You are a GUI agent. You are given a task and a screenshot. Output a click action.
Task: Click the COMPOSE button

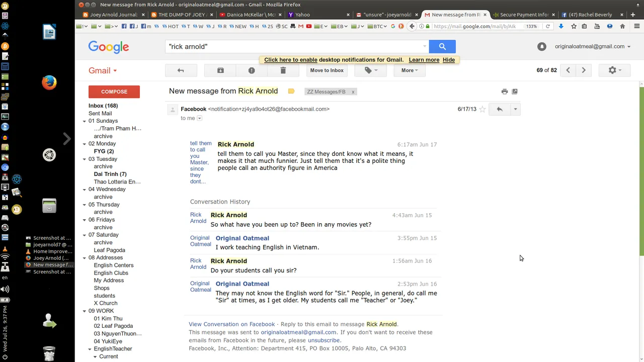(114, 92)
